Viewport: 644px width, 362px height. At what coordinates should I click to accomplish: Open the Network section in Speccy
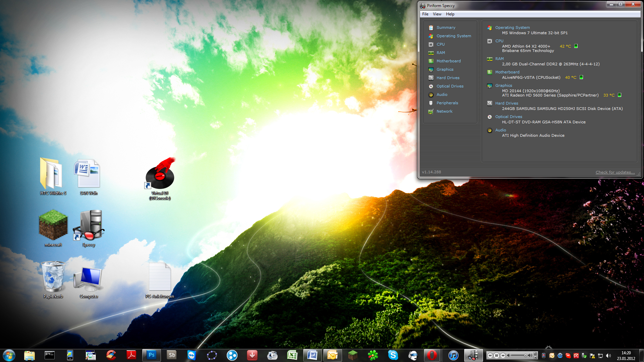pyautogui.click(x=444, y=111)
